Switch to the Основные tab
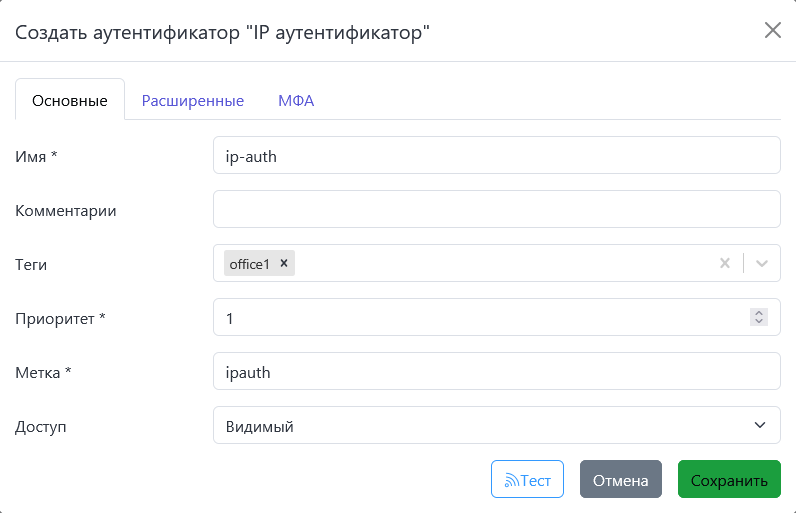This screenshot has height=513, width=796. pos(70,100)
